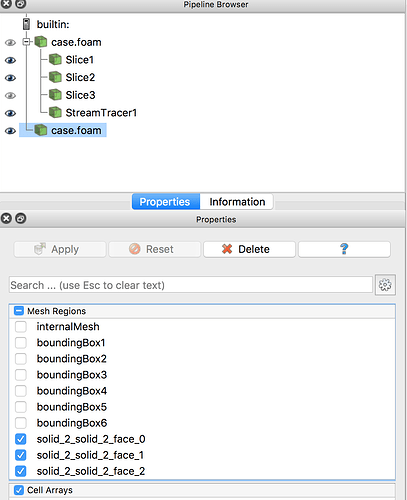Hide Slice2 using its eye icon
407x500 pixels.
point(10,78)
